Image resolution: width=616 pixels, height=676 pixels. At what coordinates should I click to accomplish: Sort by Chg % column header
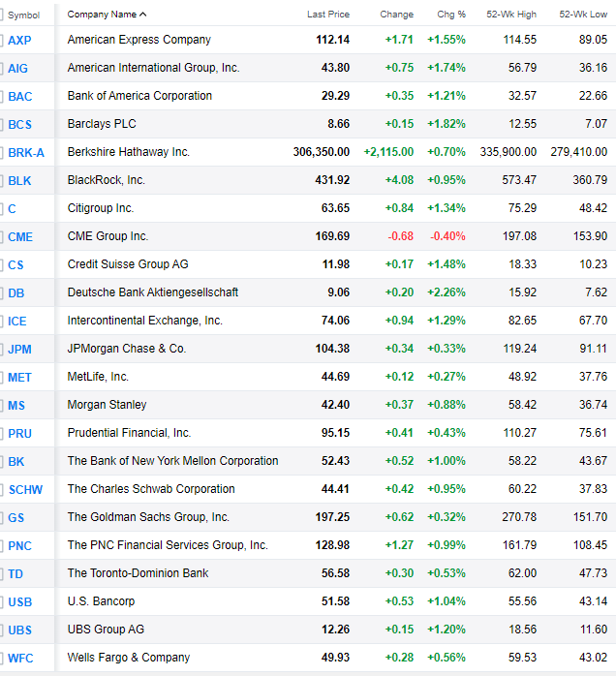pyautogui.click(x=451, y=15)
